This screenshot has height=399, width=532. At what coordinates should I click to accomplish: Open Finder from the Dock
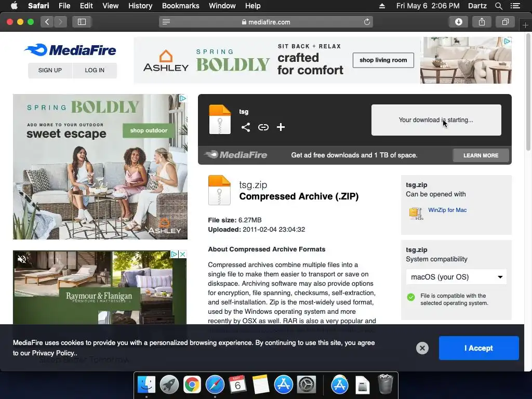[146, 385]
